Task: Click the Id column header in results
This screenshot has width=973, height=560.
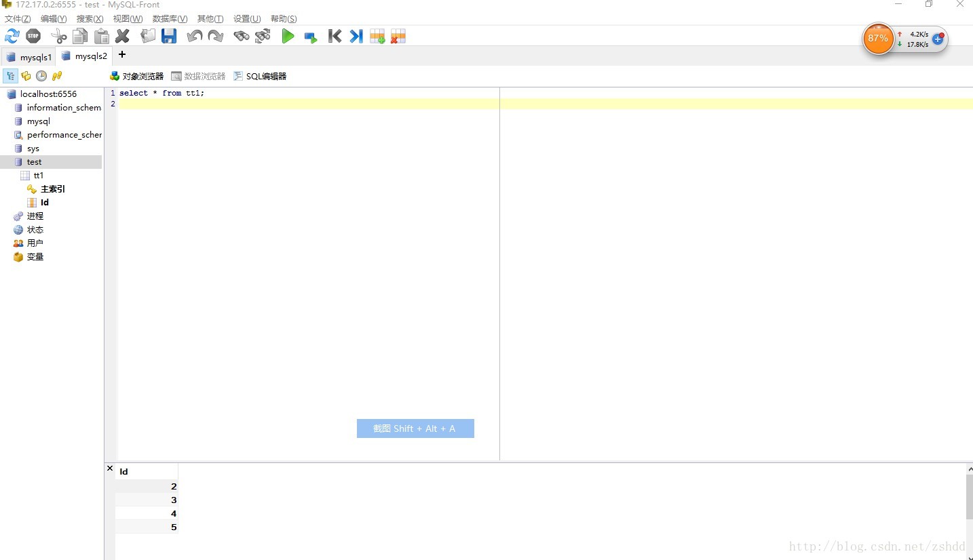Action: tap(147, 471)
